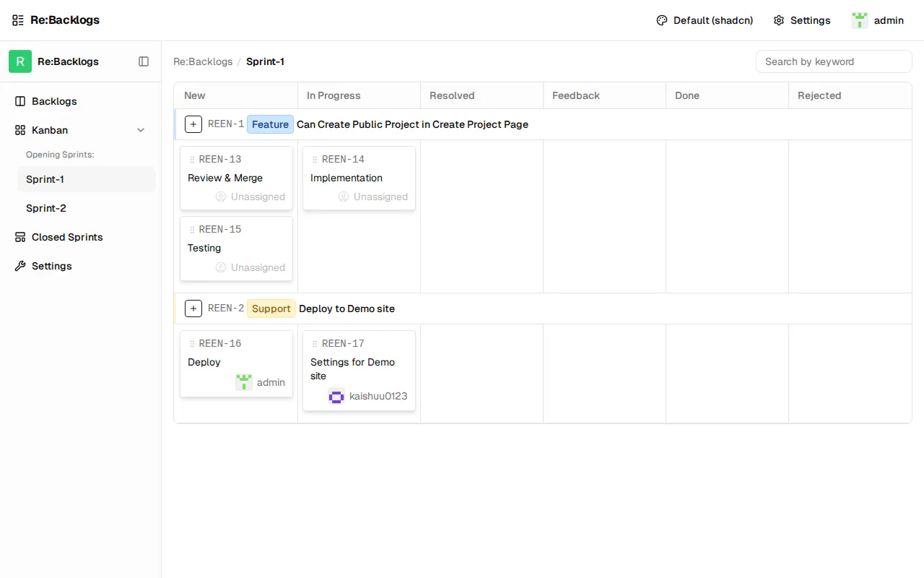
Task: Click the unassigned user icon on REEN-15
Action: coord(221,267)
